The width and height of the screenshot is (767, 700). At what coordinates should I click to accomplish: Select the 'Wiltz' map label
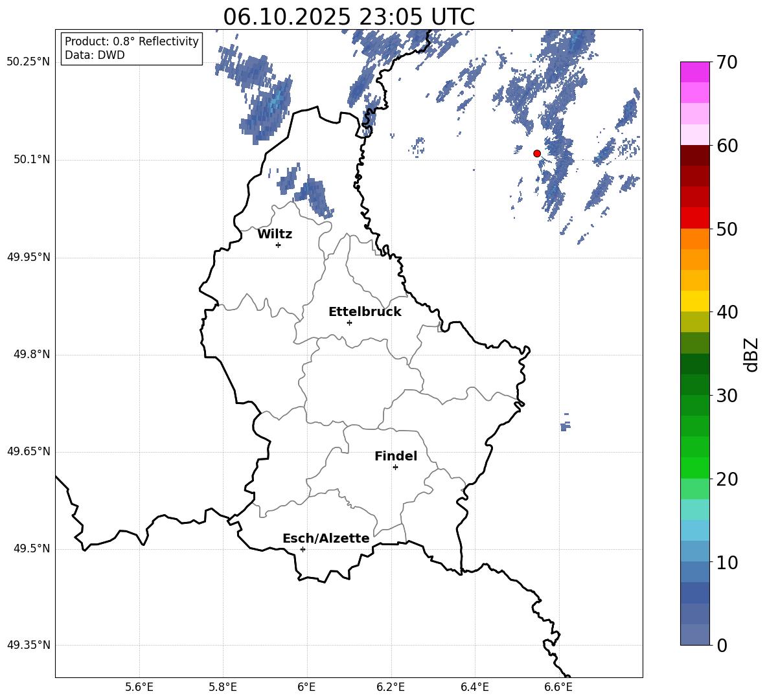[275, 234]
